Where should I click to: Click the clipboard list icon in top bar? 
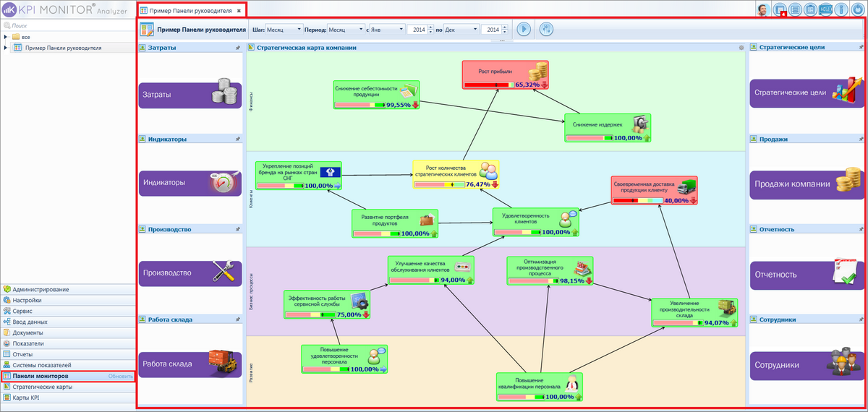tap(811, 9)
